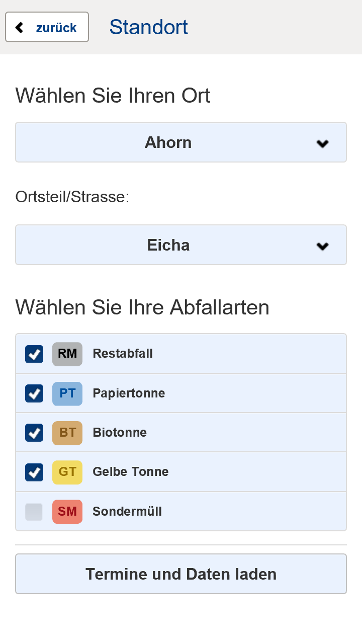Click the RM Restabfall badge icon
The image size is (362, 644).
(x=67, y=354)
